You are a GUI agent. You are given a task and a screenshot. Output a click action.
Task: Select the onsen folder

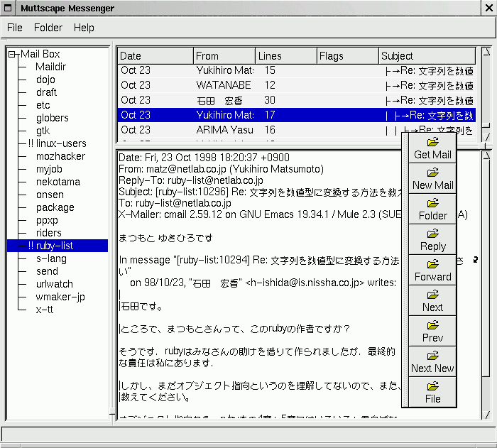[50, 195]
